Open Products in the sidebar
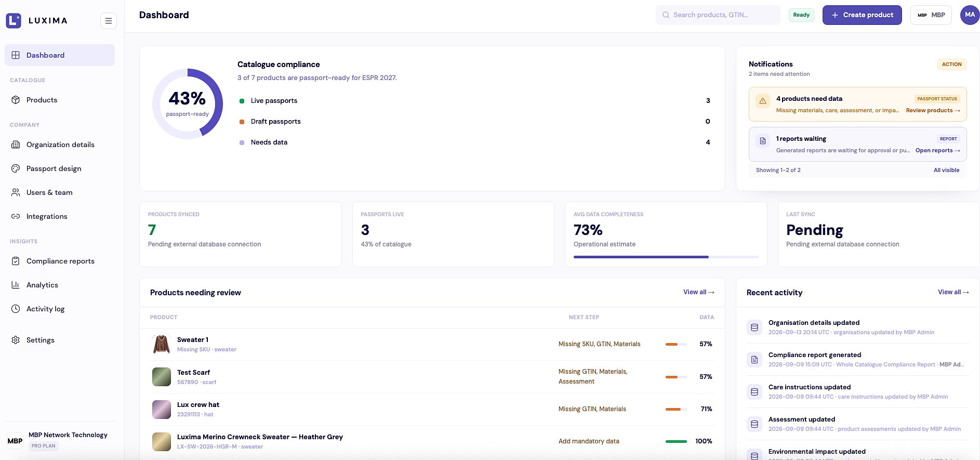Screen dimensions: 980x460 coord(60,100)
